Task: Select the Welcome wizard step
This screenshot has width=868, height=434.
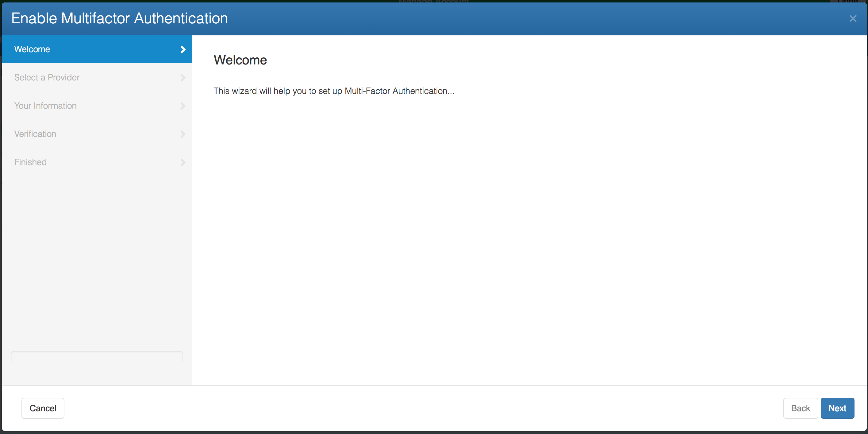Action: (32, 49)
